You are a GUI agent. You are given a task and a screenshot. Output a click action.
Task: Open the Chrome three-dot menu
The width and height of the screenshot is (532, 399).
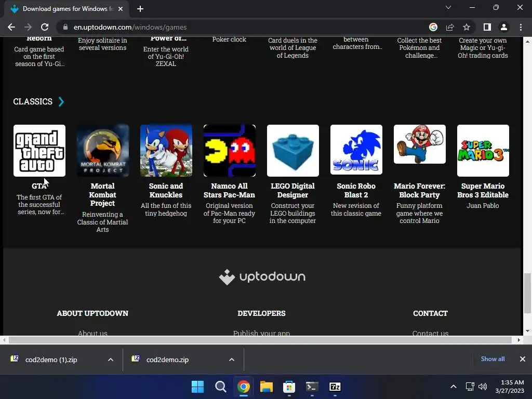[x=521, y=27]
